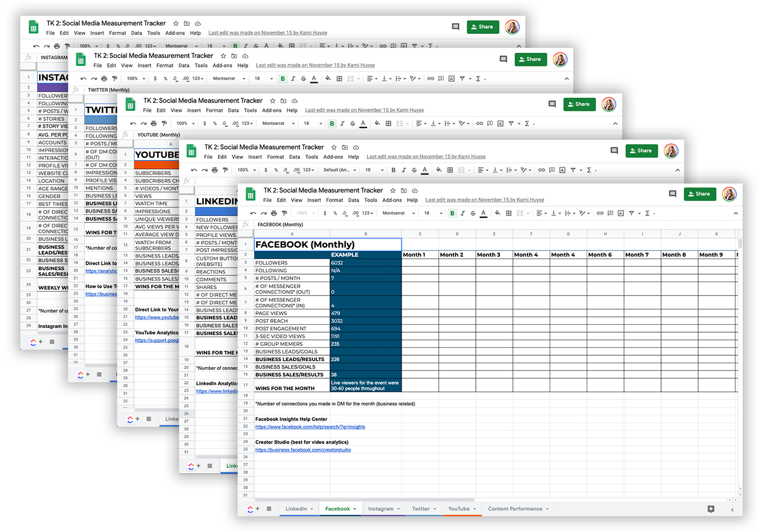Toggle italic in the LinkedIn window
763x532 pixels.
(404, 170)
